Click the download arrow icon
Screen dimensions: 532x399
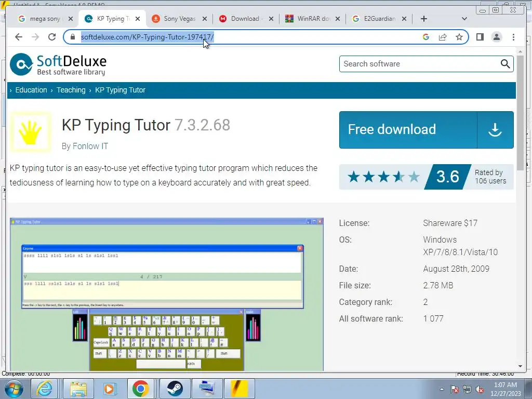pos(495,129)
